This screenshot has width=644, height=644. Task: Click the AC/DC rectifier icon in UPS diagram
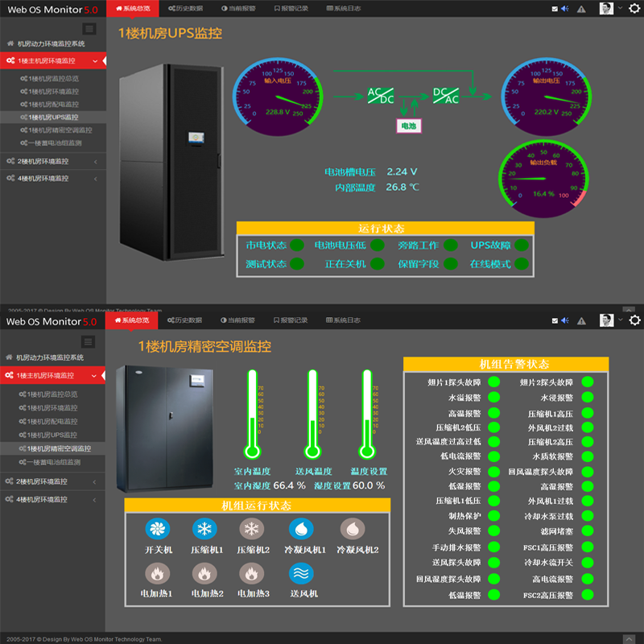(380, 96)
